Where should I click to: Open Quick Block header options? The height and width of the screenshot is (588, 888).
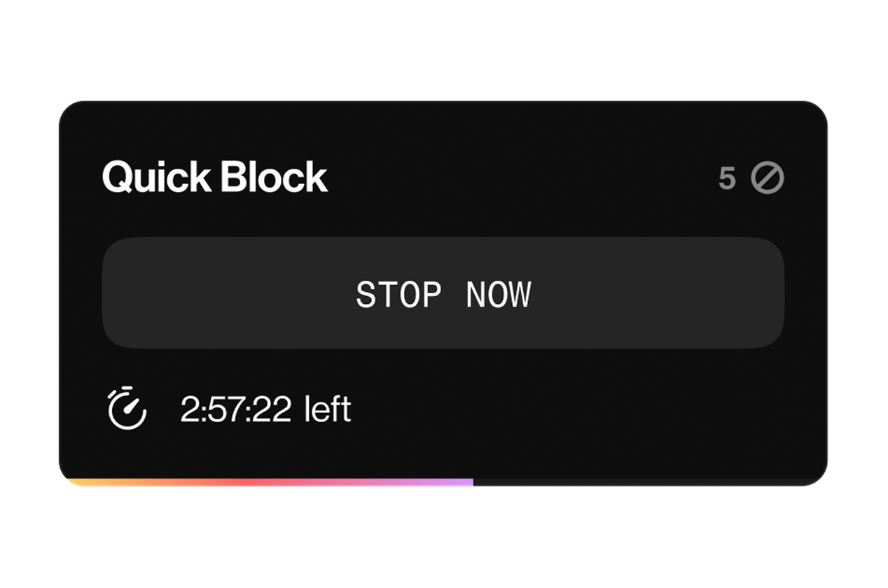[215, 177]
